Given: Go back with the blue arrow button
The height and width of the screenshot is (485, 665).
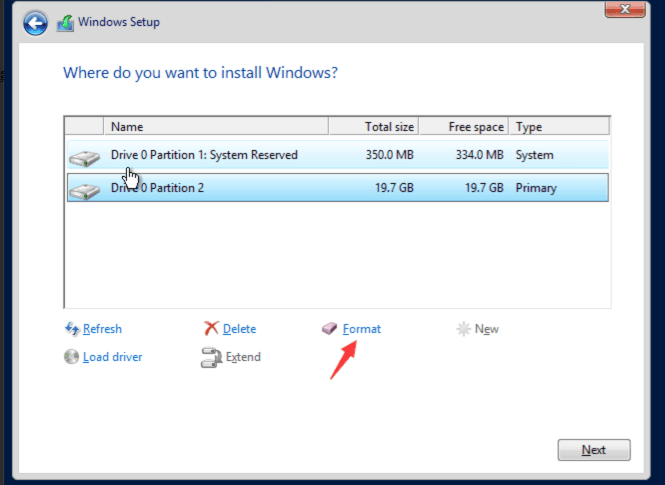Looking at the screenshot, I should pos(35,23).
